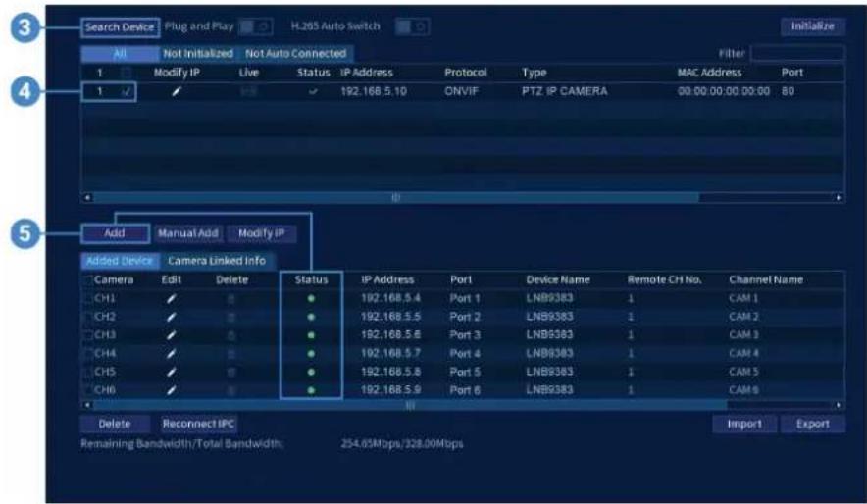This screenshot has height=504, width=867.
Task: Select the CAM 3 channel name
Action: [x=743, y=335]
